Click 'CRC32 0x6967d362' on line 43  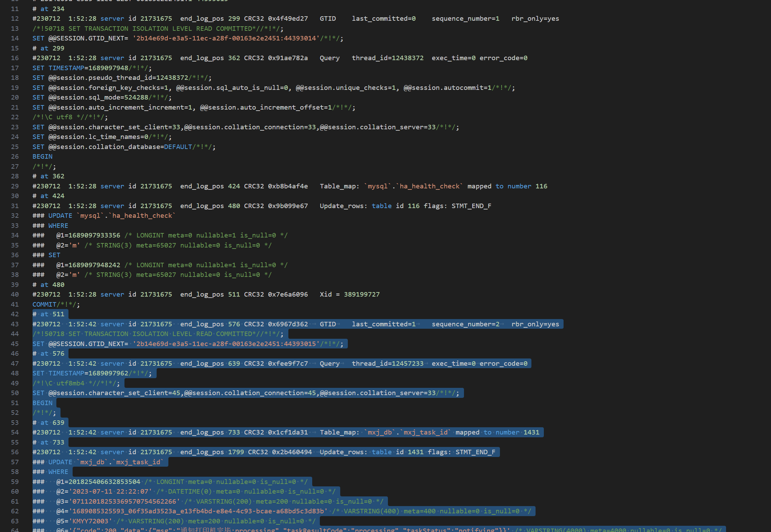coord(276,324)
